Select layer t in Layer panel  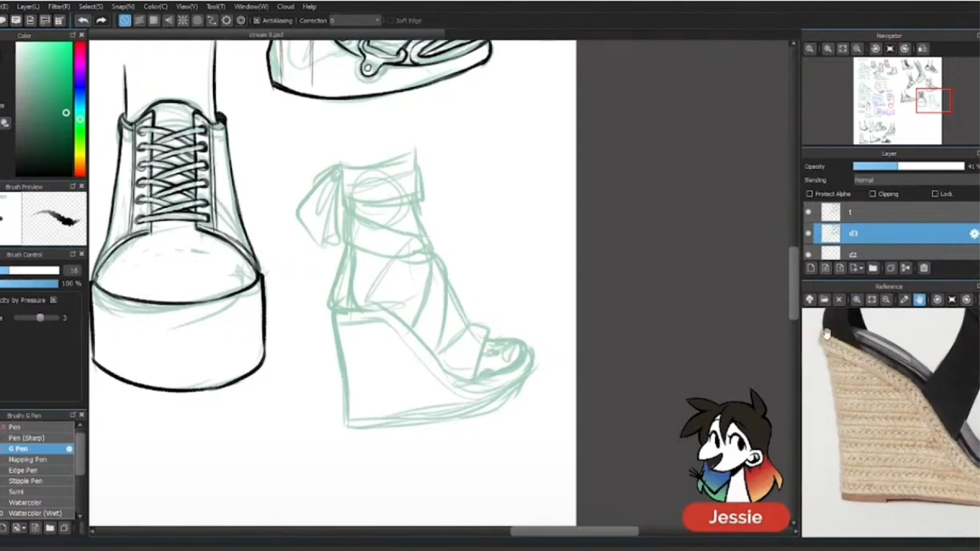coord(892,212)
